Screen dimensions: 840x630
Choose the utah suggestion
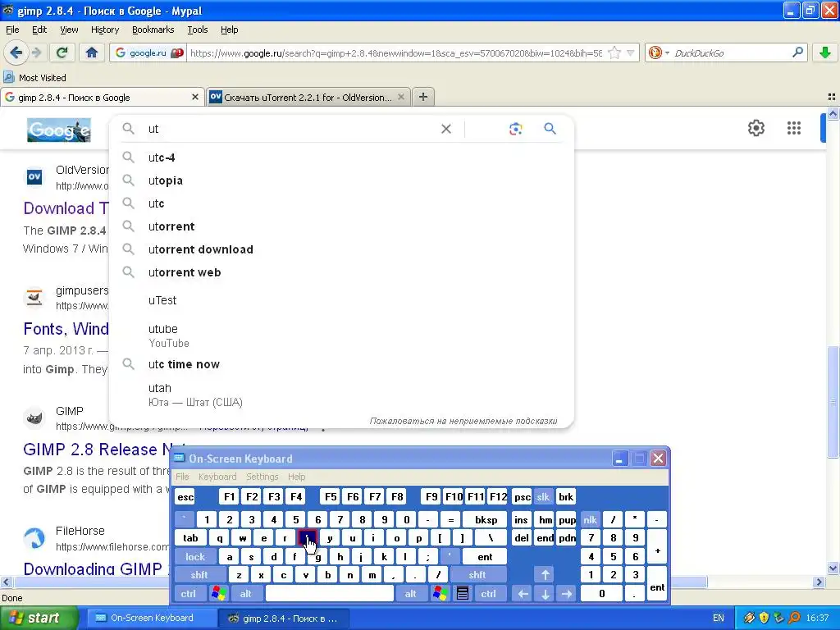point(341,395)
